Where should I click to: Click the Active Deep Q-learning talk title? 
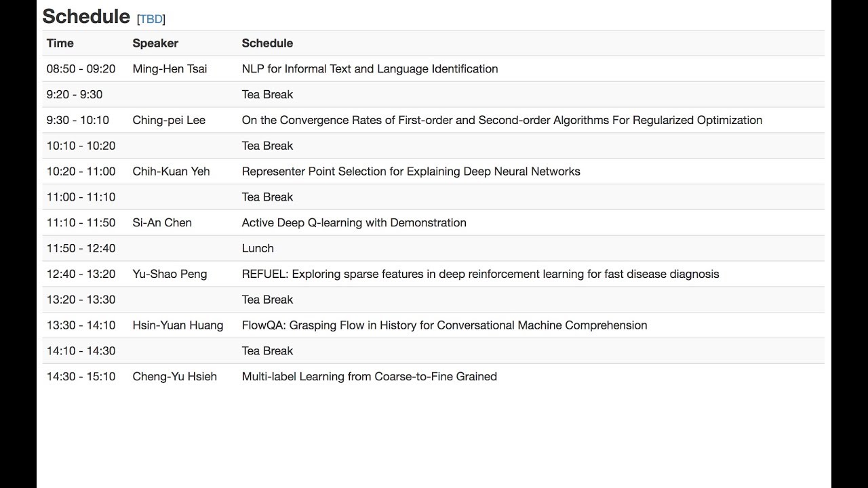(354, 222)
